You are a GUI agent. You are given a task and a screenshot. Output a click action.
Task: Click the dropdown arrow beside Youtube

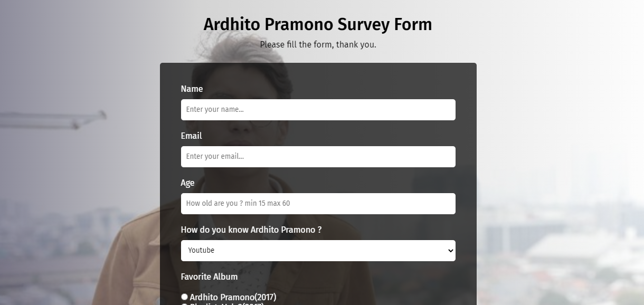[450, 251]
